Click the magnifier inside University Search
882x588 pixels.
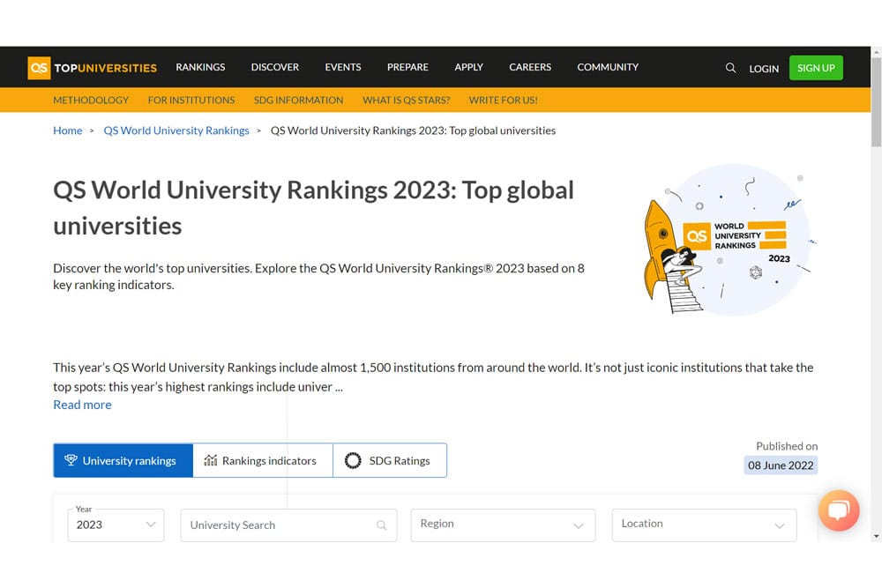382,525
